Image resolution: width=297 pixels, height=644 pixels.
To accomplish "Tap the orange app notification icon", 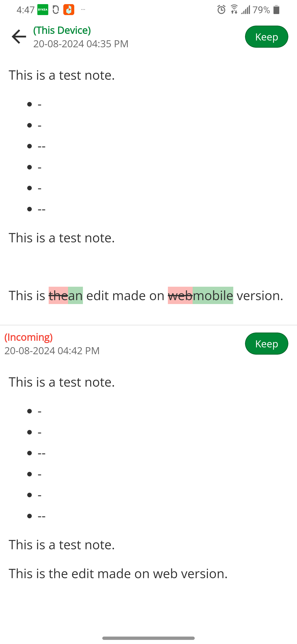I will [69, 10].
